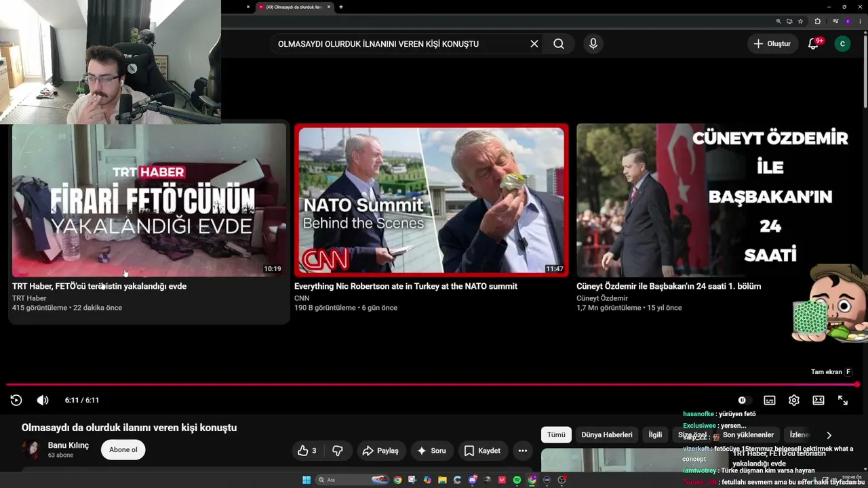Open 'Everything Nic Robertson ate in Turkey' title
Image resolution: width=868 pixels, height=488 pixels.
click(x=406, y=286)
